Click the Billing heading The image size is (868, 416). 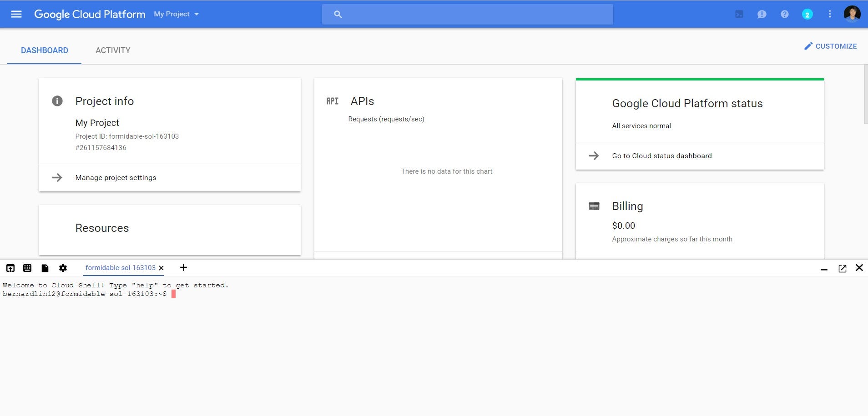click(627, 206)
